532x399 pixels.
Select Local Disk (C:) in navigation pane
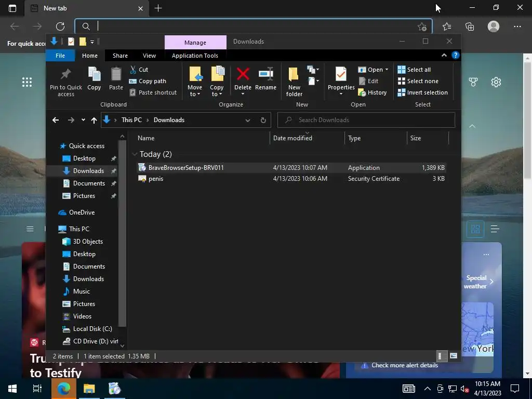click(x=92, y=329)
